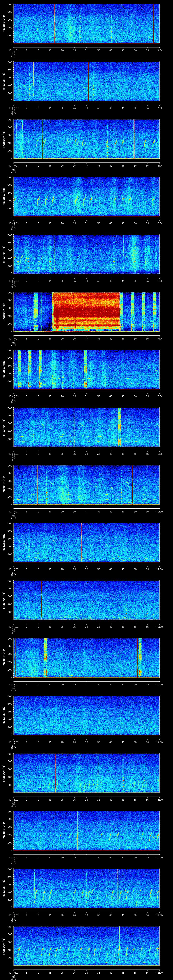Open the spectrogram panel starting at 13:03:00
The height and width of the screenshot is (980, 173).
coord(87,139)
